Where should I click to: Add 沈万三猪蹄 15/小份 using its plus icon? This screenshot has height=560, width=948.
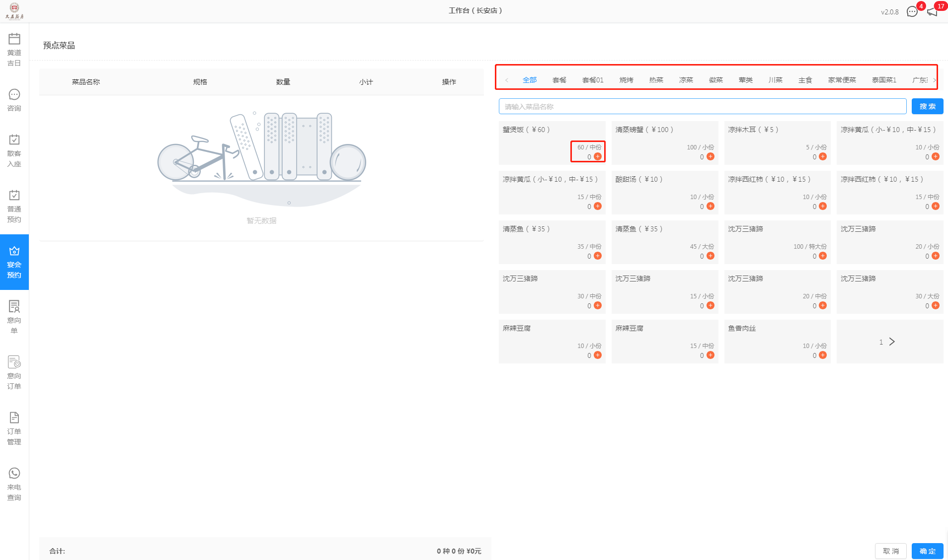click(711, 305)
